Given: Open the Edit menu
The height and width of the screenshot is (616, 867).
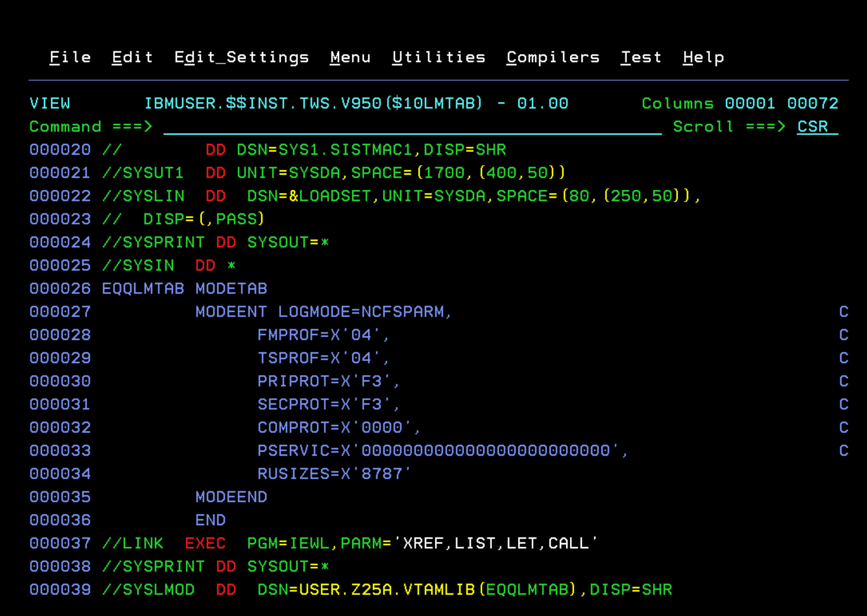Looking at the screenshot, I should click(132, 57).
